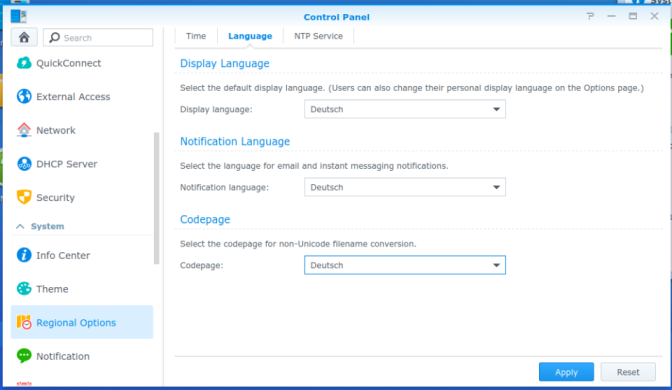Go to External Access text label
The image size is (672, 390).
(73, 97)
